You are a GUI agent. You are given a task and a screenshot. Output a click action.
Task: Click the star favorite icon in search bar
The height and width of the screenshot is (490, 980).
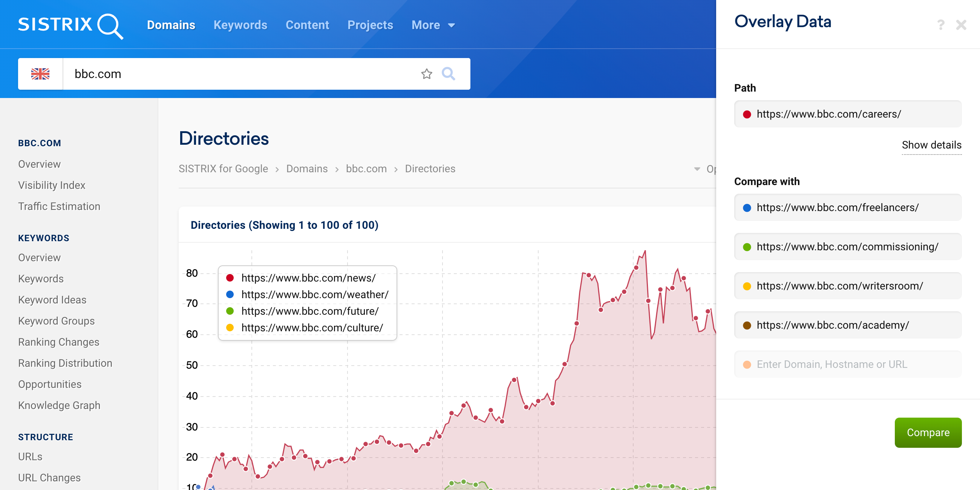click(426, 74)
